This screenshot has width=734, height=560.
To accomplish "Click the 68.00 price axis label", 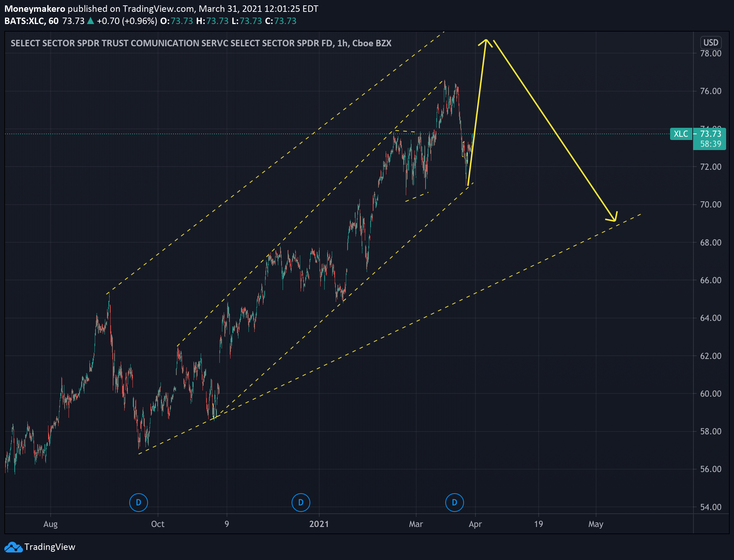I will click(711, 243).
